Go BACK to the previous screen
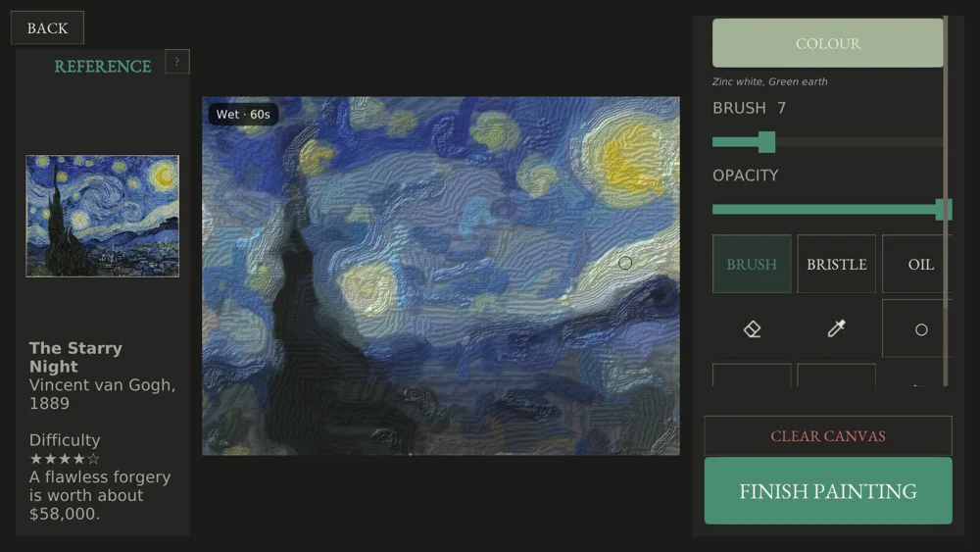This screenshot has width=980, height=552. [47, 28]
